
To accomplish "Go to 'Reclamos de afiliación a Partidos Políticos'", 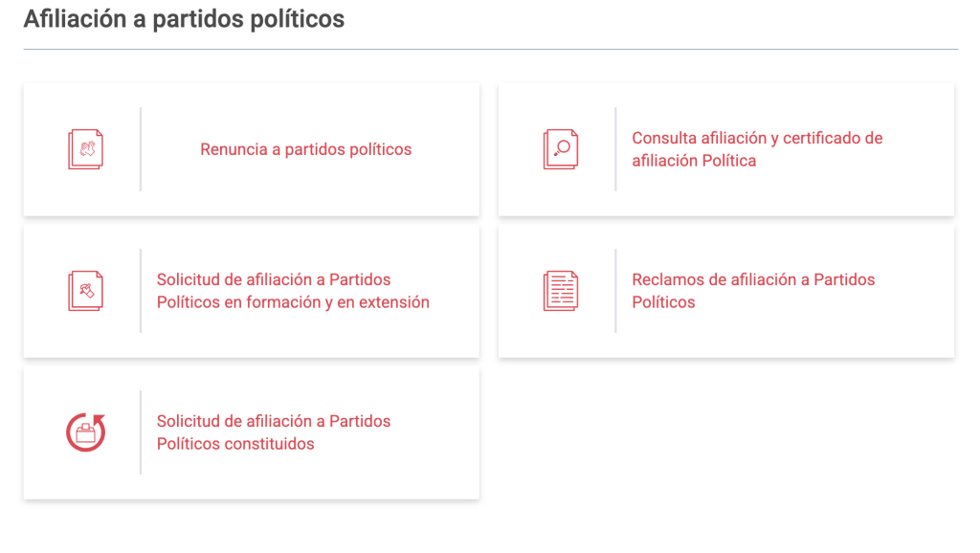I will coord(753,291).
